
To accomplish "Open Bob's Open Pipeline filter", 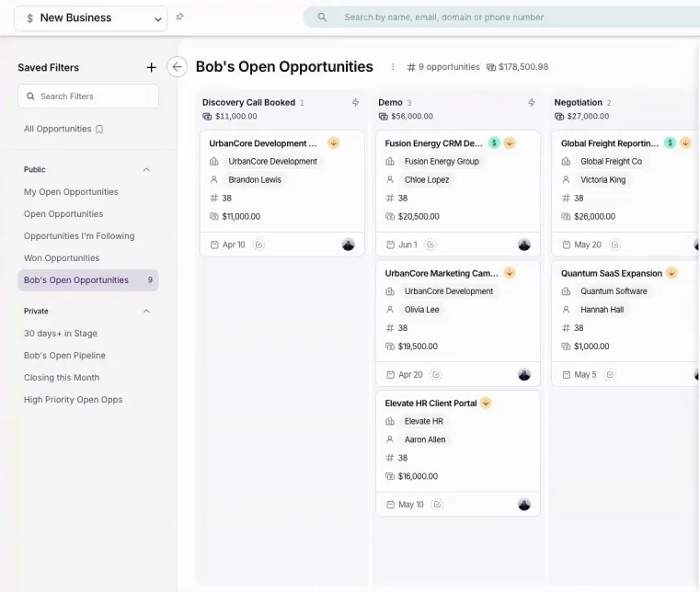I will 64,355.
